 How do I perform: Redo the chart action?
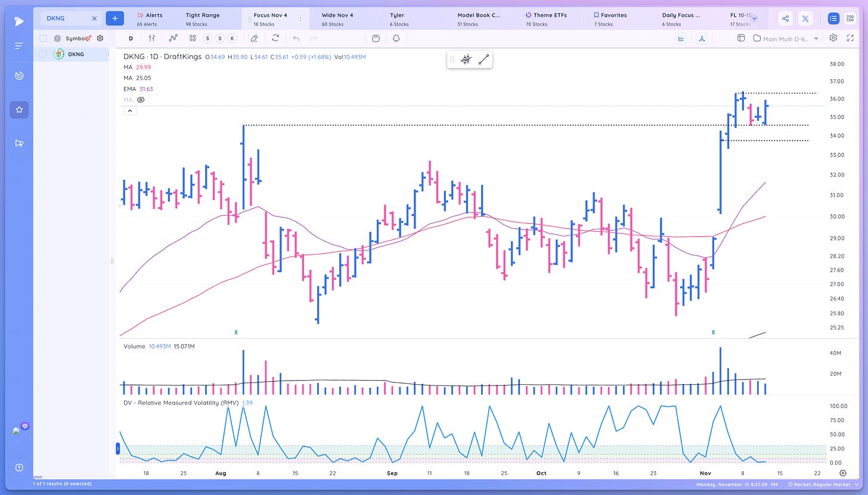[314, 38]
